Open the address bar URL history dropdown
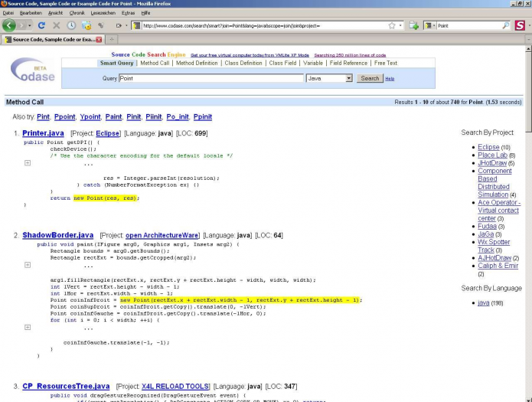532x402 pixels. [x=400, y=25]
